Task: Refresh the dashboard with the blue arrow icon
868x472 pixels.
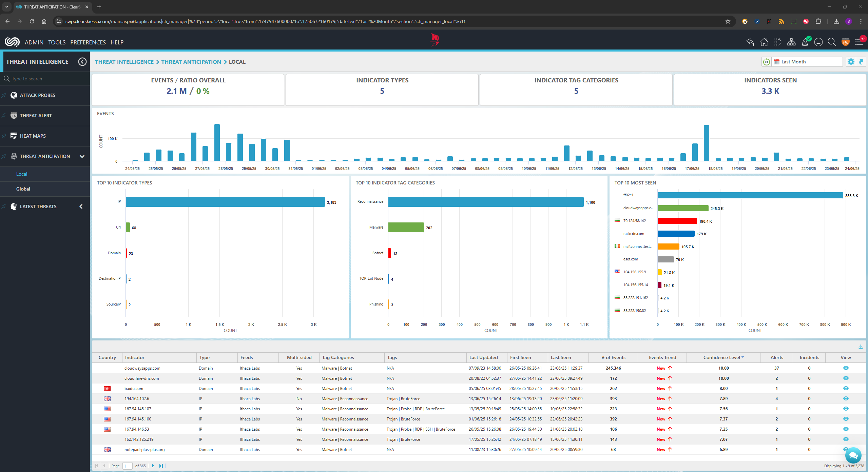Action: [862, 62]
